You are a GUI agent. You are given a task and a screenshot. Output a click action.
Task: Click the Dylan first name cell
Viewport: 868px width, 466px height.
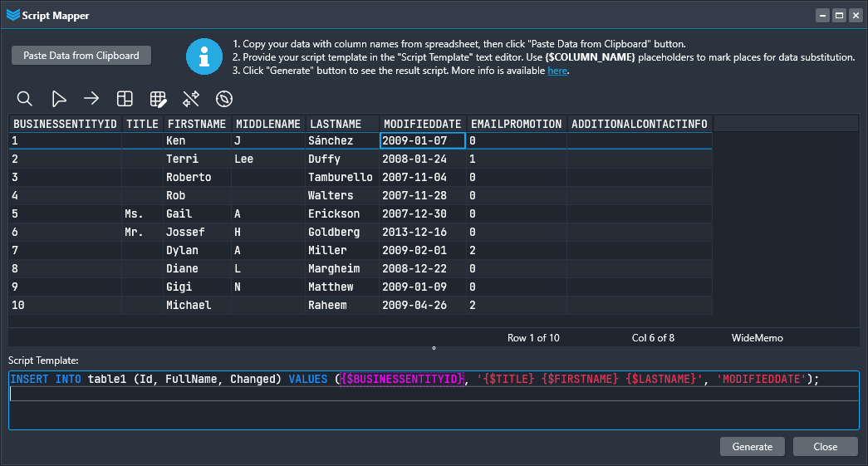197,250
